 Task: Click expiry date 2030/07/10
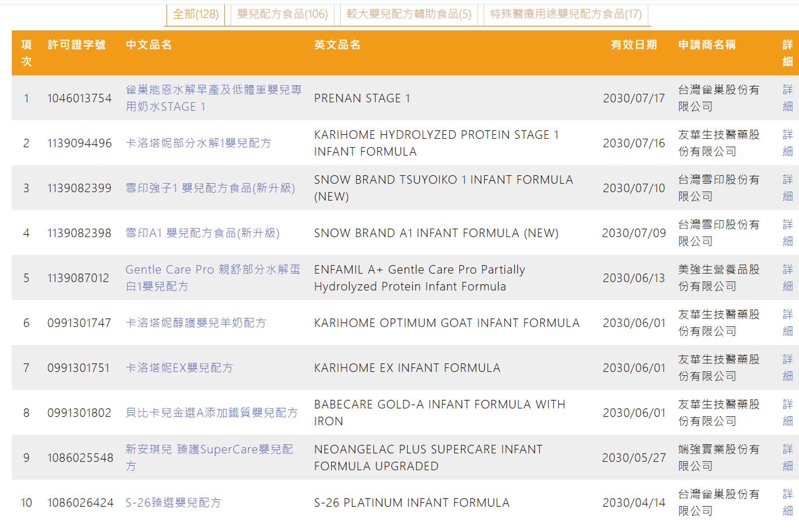[x=634, y=188]
